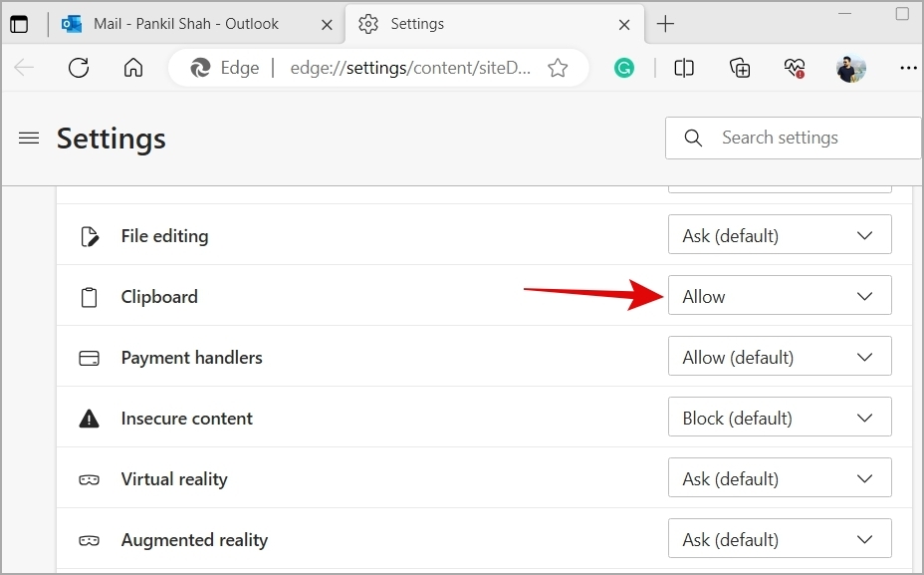Open Clipboard permission dropdown showing Allow

coord(780,295)
